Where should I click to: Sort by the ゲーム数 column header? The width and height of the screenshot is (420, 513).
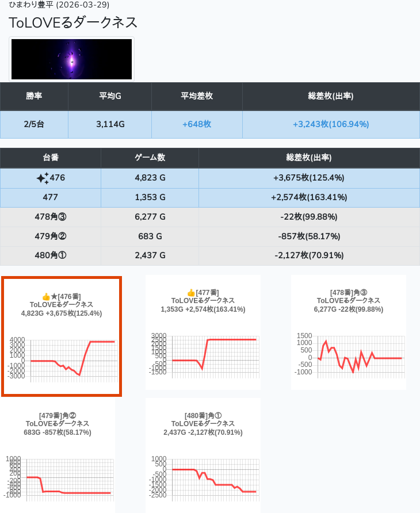[x=150, y=158]
